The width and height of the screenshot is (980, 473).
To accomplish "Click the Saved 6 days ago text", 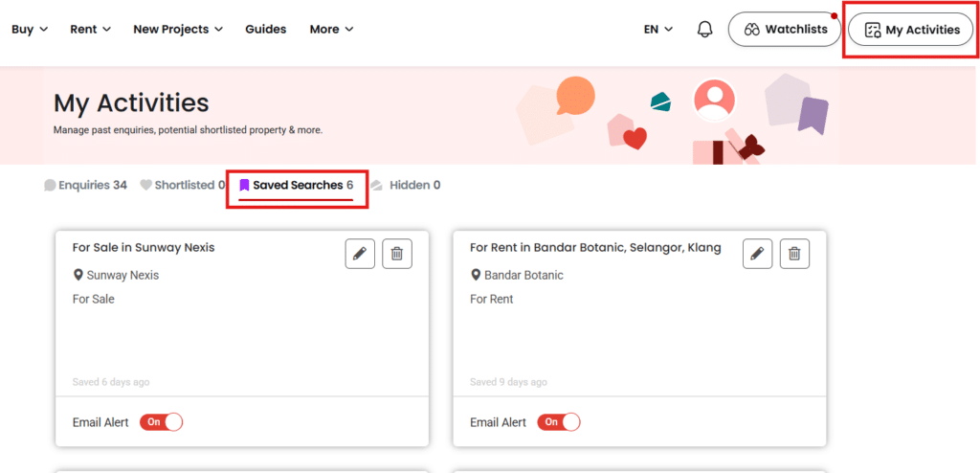I will click(x=111, y=382).
